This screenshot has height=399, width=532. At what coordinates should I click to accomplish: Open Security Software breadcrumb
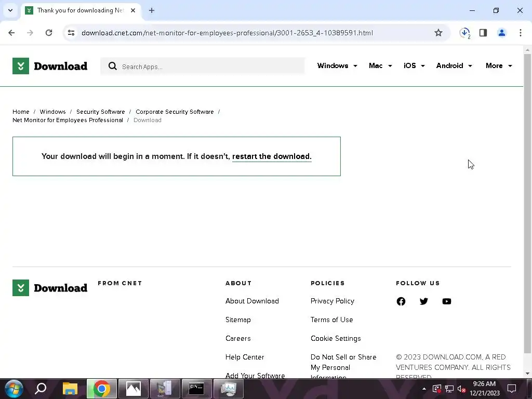100,112
